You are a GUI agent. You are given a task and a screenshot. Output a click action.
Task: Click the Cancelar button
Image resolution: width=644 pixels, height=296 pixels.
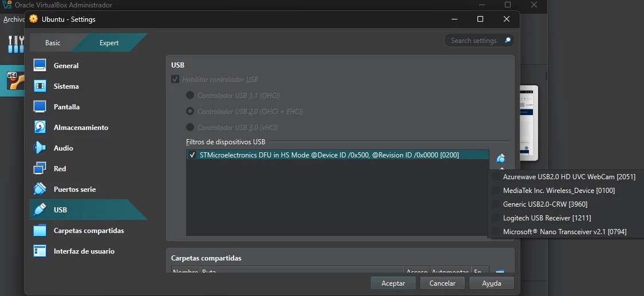[x=442, y=283]
